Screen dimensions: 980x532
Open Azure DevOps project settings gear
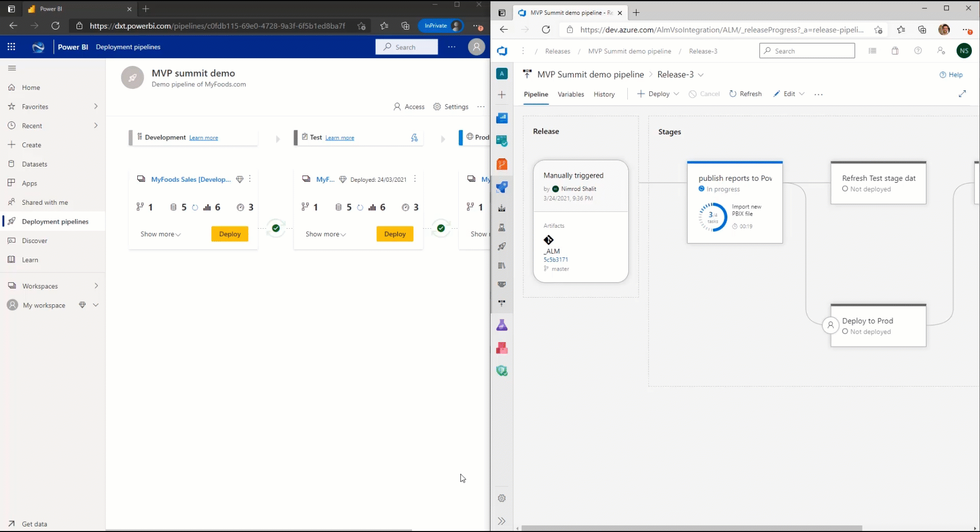pyautogui.click(x=502, y=498)
